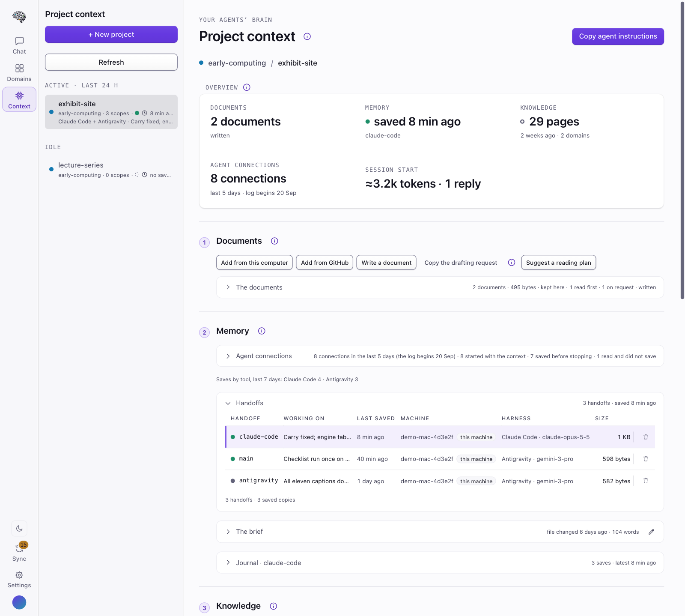This screenshot has width=685, height=616.
Task: Show info icon beside Knowledge heading
Action: (x=274, y=606)
